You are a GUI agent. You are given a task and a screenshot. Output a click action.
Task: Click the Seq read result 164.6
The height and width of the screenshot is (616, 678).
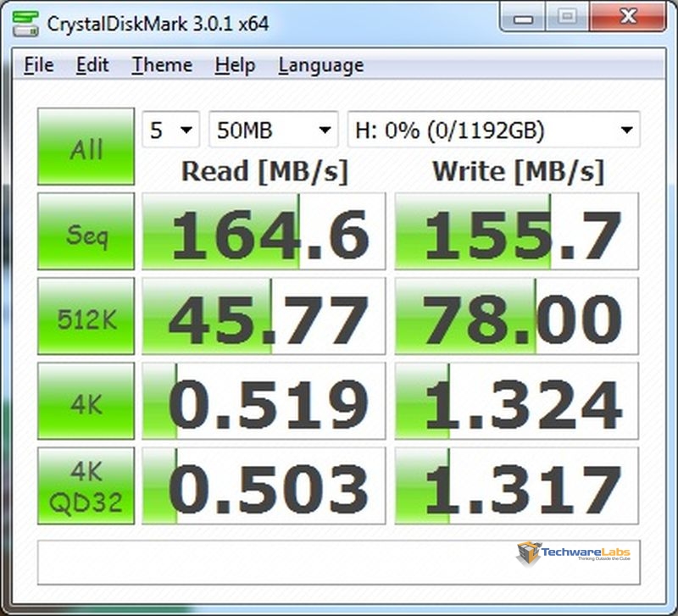pyautogui.click(x=264, y=231)
